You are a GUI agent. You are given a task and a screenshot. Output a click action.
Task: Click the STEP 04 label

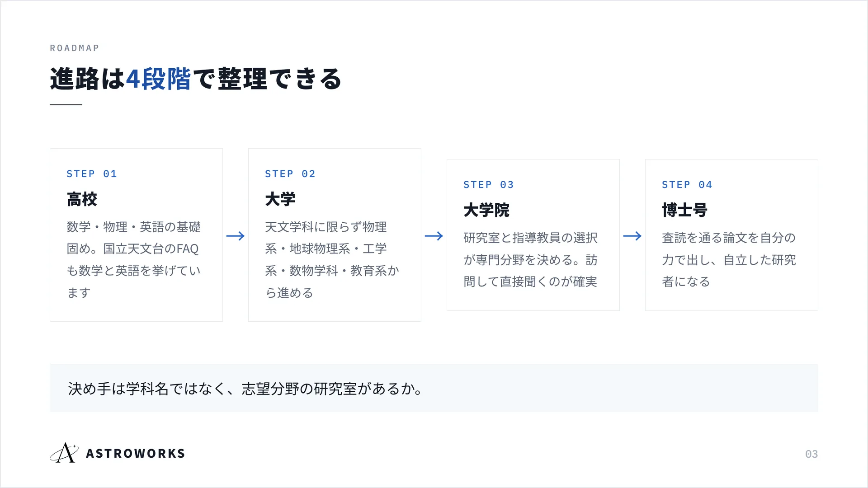(687, 185)
